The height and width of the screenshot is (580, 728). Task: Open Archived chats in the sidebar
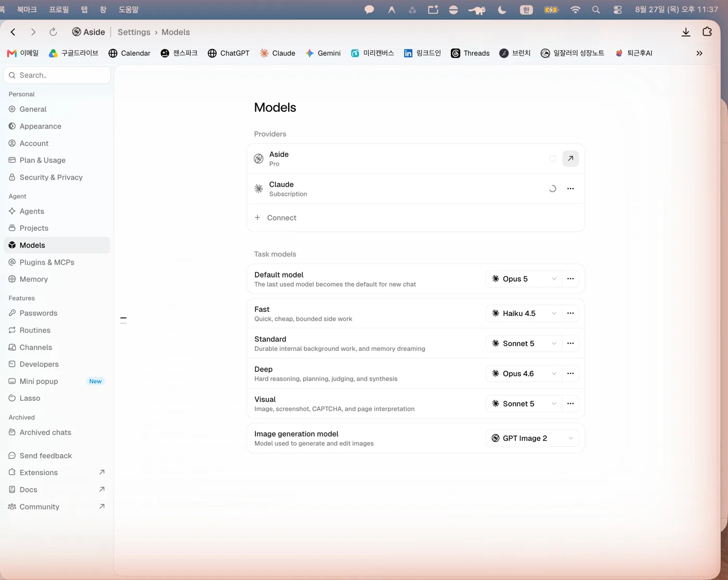[x=57, y=432]
